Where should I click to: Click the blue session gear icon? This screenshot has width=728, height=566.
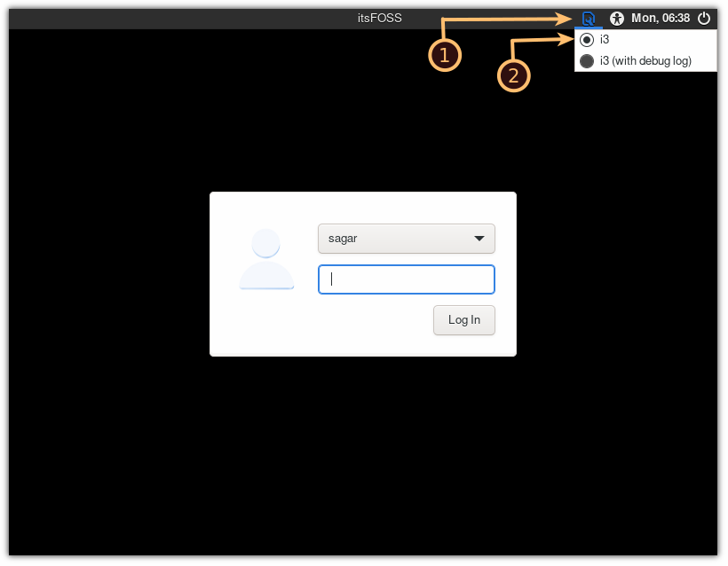pyautogui.click(x=588, y=17)
